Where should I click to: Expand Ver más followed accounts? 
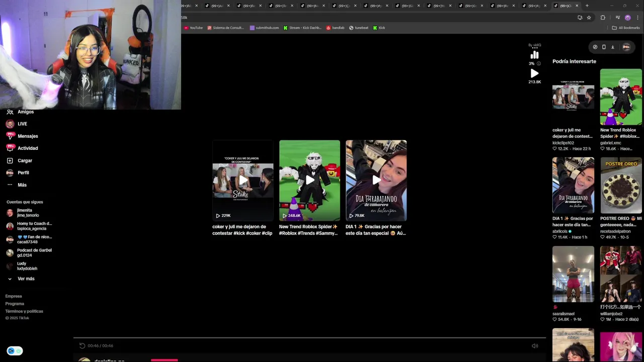click(21, 279)
